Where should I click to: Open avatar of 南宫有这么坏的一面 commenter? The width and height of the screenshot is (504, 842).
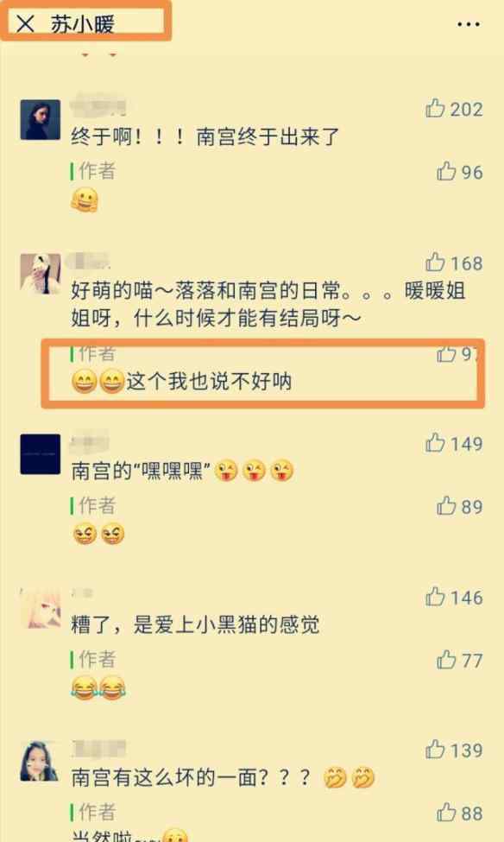click(x=39, y=762)
